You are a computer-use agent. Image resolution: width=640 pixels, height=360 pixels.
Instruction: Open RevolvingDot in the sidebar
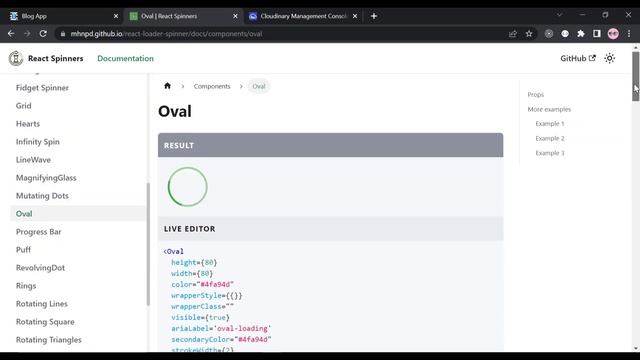tap(40, 268)
